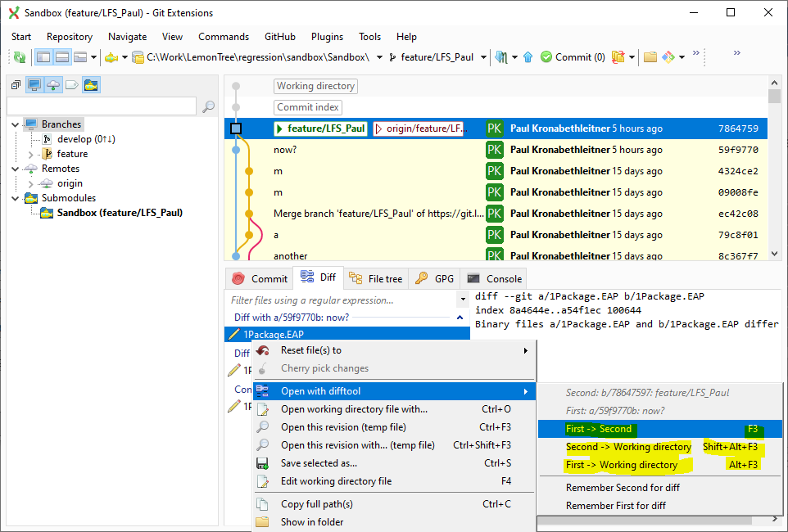Click the run difftool icon on toolbar
The width and height of the screenshot is (788, 532).
tap(668, 57)
